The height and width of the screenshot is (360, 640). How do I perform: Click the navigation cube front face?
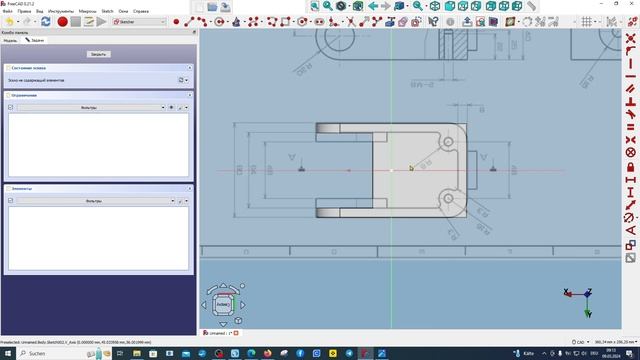pyautogui.click(x=222, y=304)
